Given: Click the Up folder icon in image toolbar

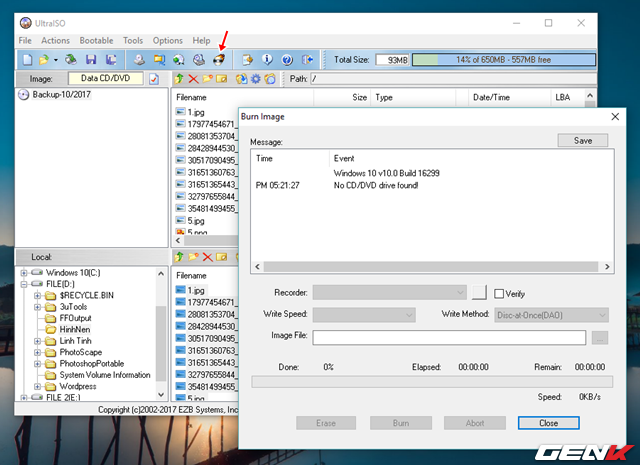Looking at the screenshot, I should click(179, 79).
